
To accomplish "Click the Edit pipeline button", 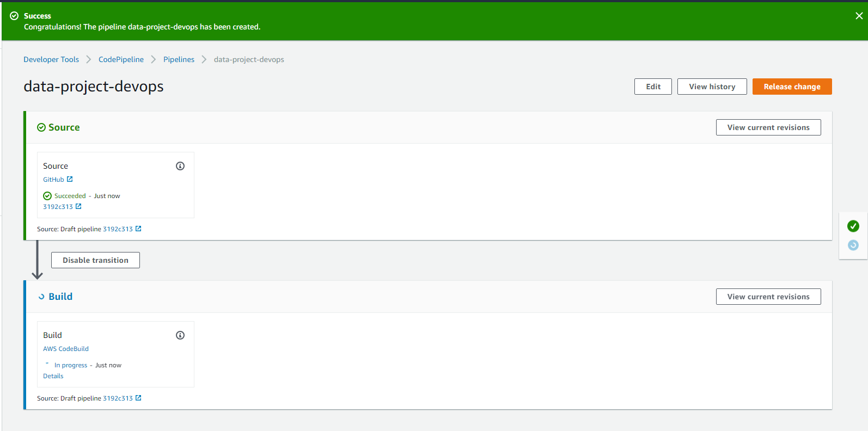I will (653, 87).
